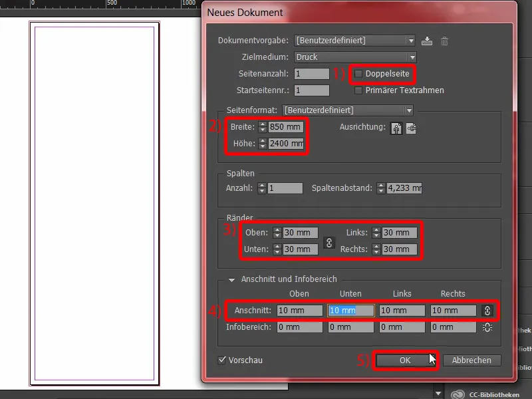Viewport: 532px width, 399px height.
Task: Click Links margin 30 mm field
Action: tap(400, 232)
